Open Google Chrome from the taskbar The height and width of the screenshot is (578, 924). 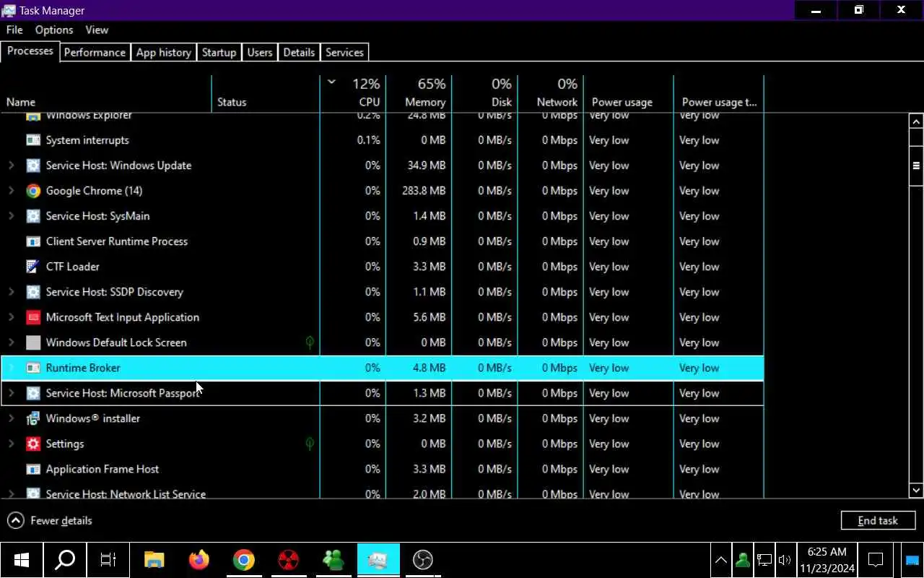(243, 560)
